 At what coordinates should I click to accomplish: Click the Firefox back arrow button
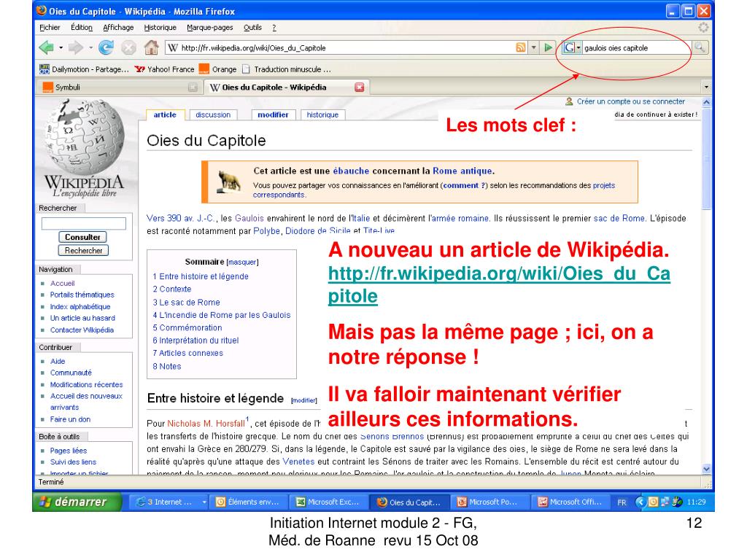pos(46,47)
